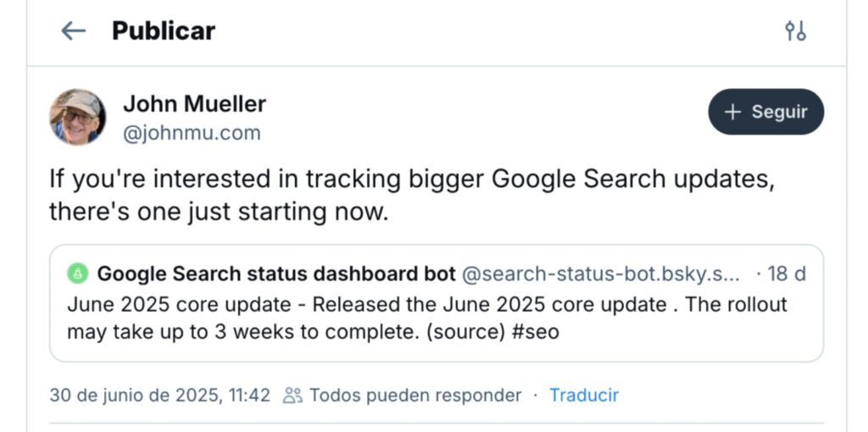Click the people icon for reply settings

pos(292,396)
